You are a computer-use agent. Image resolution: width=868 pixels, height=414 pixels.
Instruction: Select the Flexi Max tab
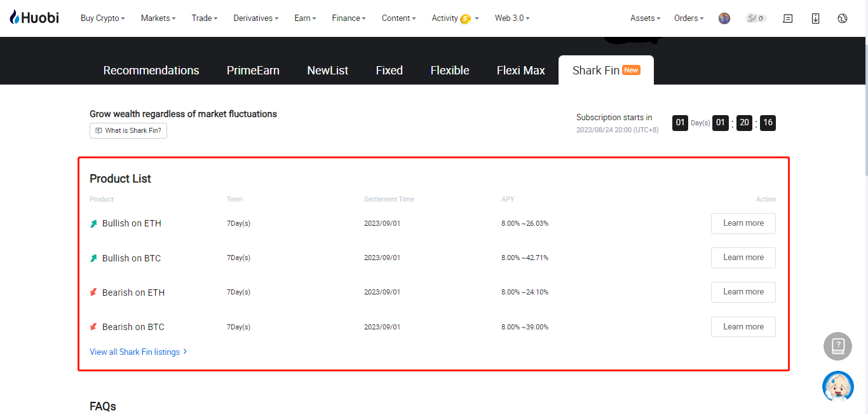coord(520,71)
